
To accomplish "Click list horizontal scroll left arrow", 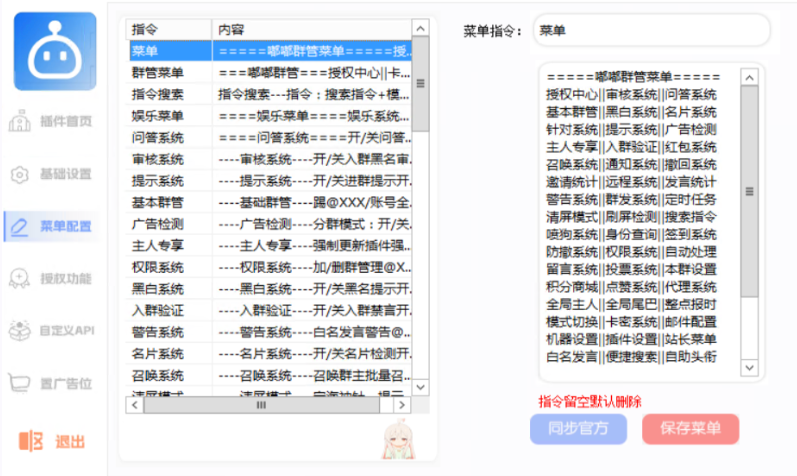I will click(x=134, y=405).
